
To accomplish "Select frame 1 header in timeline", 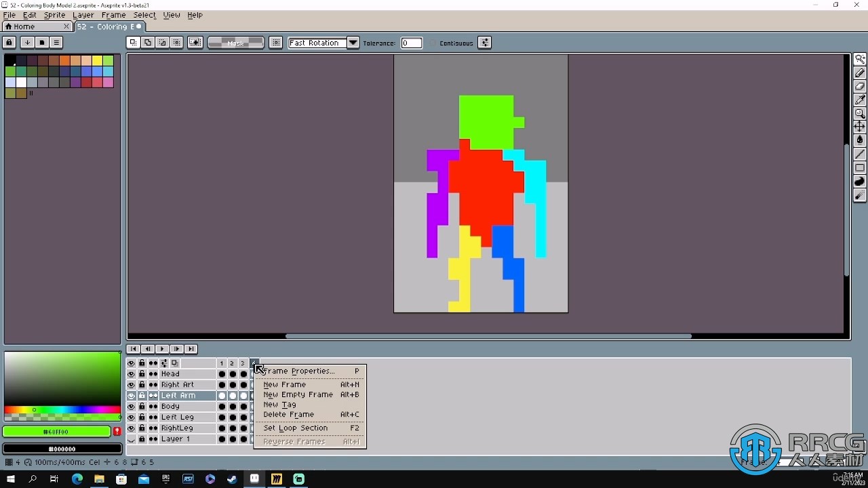I will point(222,363).
